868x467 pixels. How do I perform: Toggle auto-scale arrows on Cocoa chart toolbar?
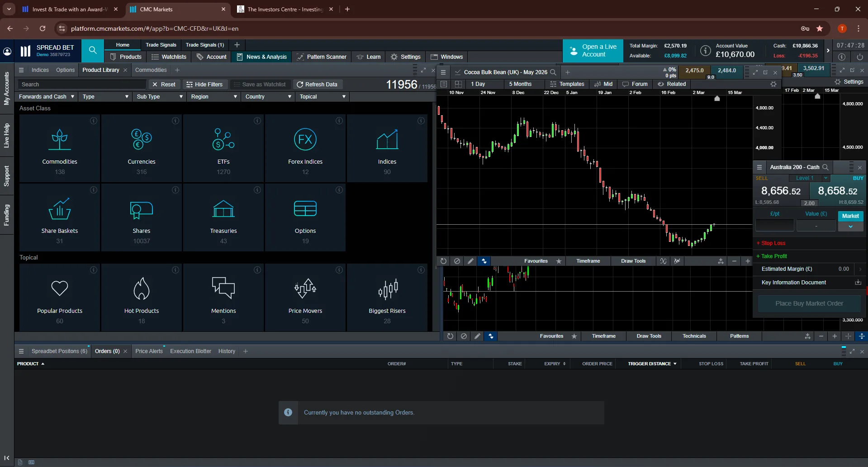(x=484, y=261)
